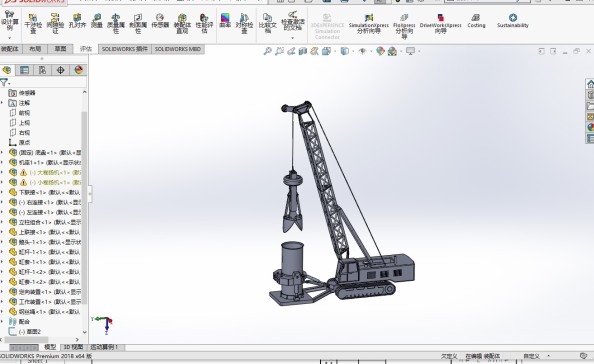Select the 传感器 sensors tree item
Viewport: 594px width, 364px height.
click(x=22, y=93)
